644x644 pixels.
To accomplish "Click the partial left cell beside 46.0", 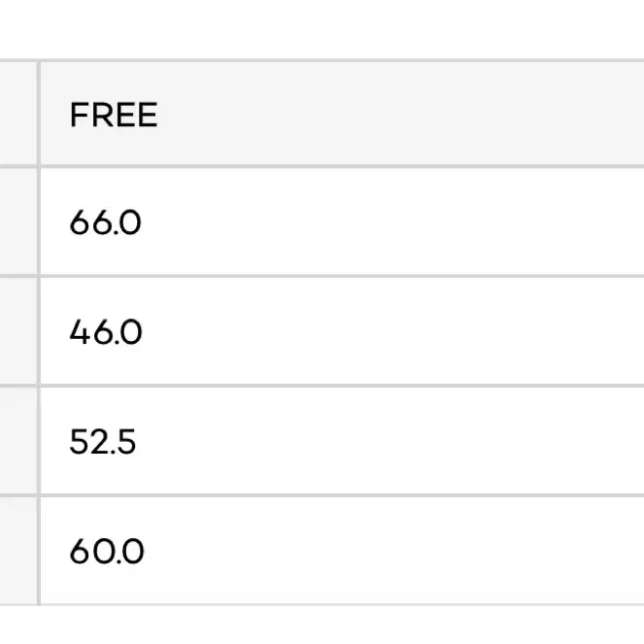I will pos(18,331).
